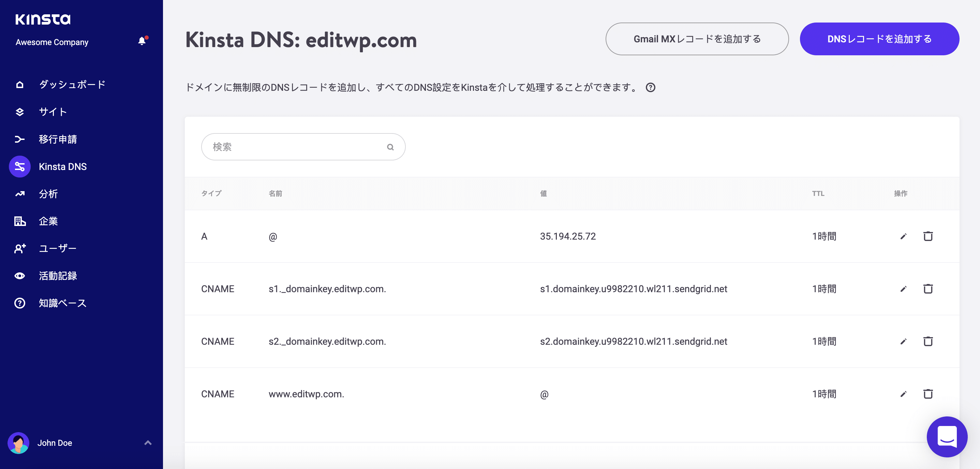The height and width of the screenshot is (469, 980).
Task: Open the ダッシュボード sidebar icon
Action: tap(19, 84)
